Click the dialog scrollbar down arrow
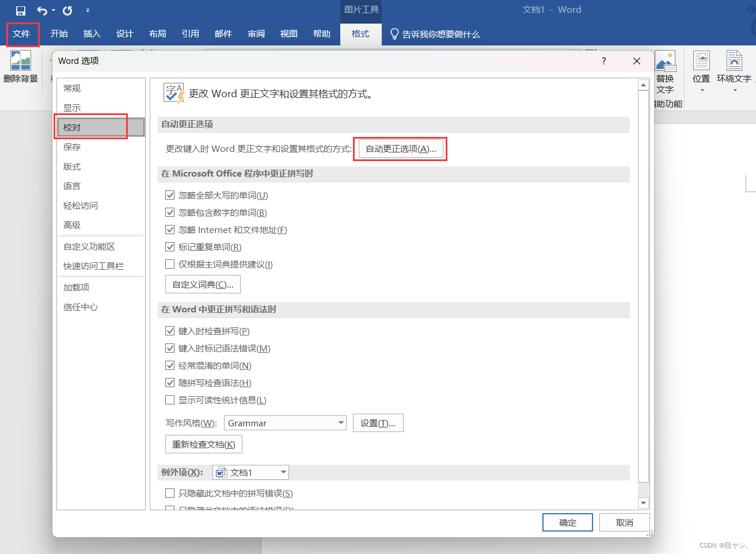The height and width of the screenshot is (554, 756). point(644,503)
